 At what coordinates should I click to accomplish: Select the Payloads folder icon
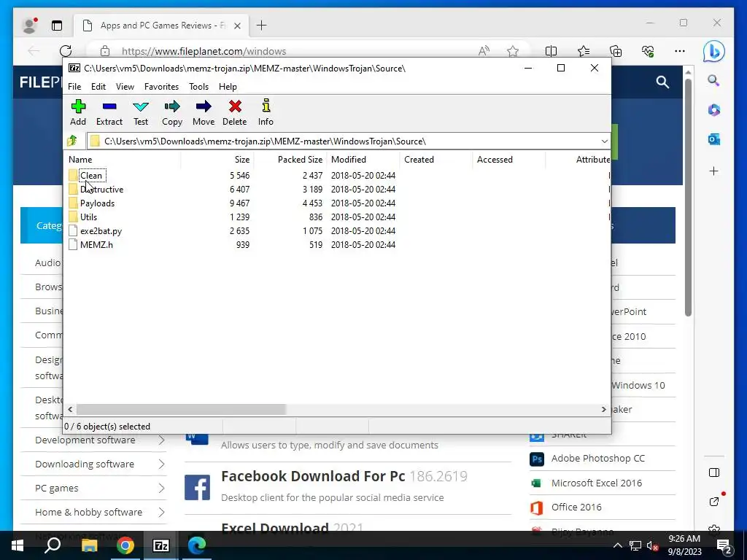(x=73, y=203)
